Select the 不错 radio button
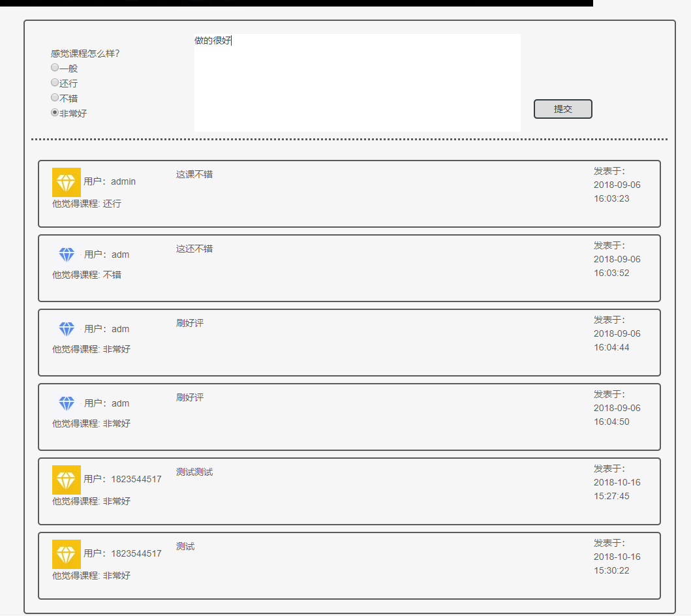Image resolution: width=691 pixels, height=616 pixels. pyautogui.click(x=55, y=97)
